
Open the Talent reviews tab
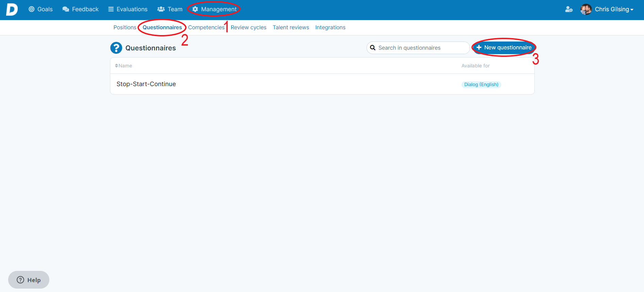point(291,27)
